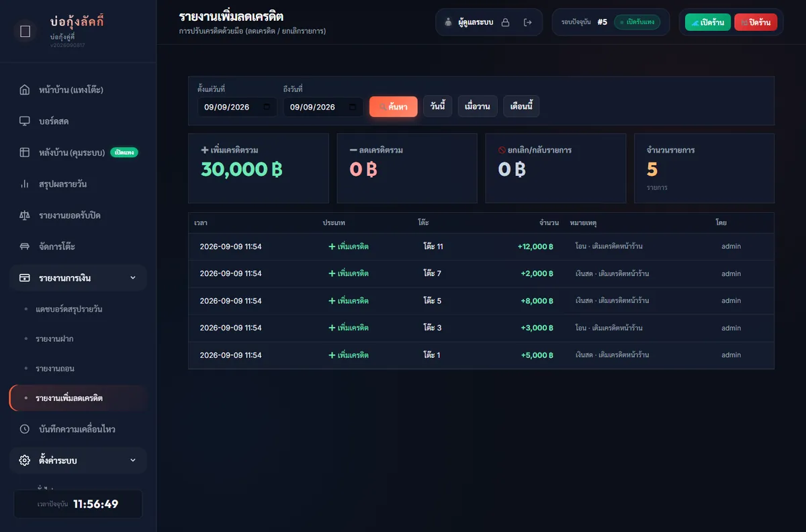Click the lock icon in the header
Viewport: 806px width, 532px height.
[x=506, y=22]
